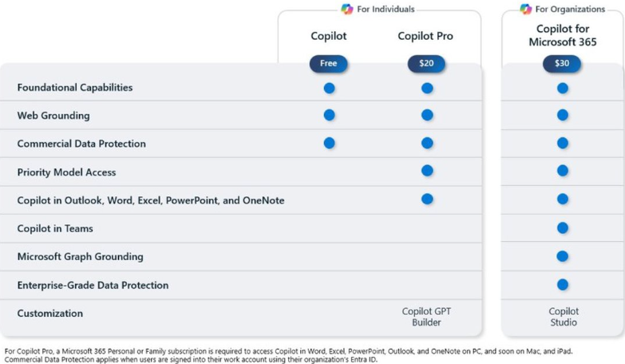Click the Copilot Studio customization text
The height and width of the screenshot is (364, 625).
tap(564, 317)
